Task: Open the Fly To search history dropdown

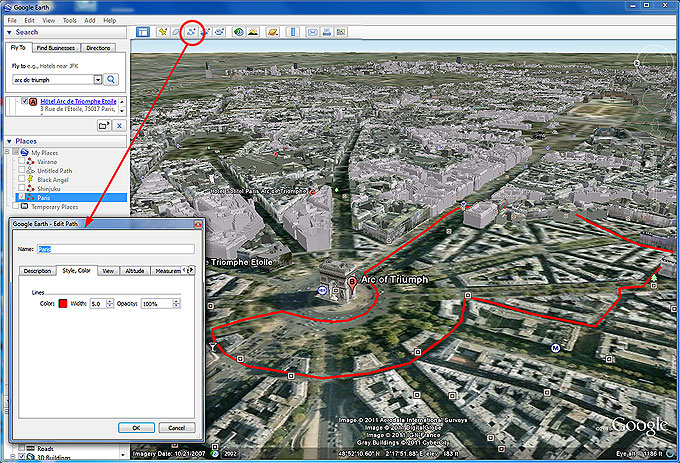Action: (98, 79)
